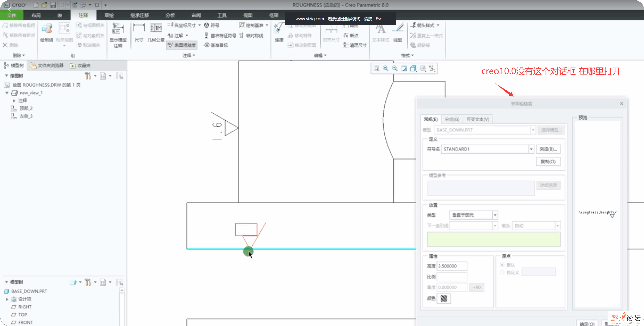
Task: Switch to the Analysis (分析) ribbon tab
Action: [170, 15]
